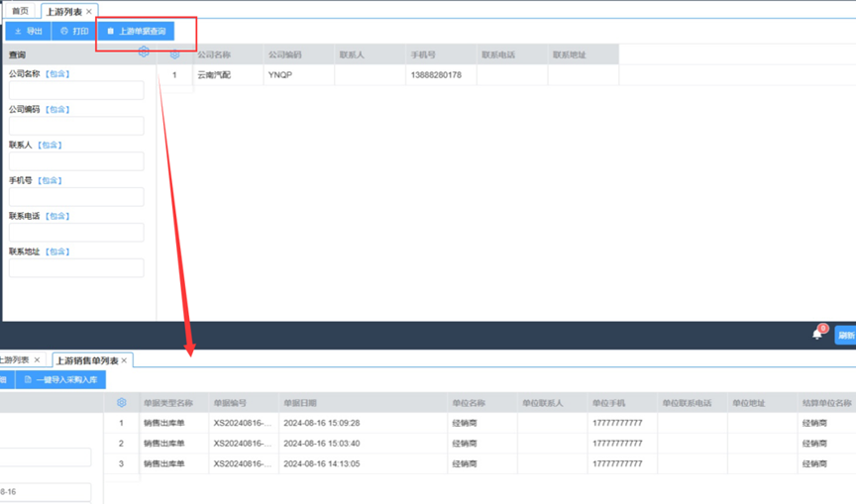Click the 联系地址 input field
The image size is (856, 504).
click(x=76, y=267)
